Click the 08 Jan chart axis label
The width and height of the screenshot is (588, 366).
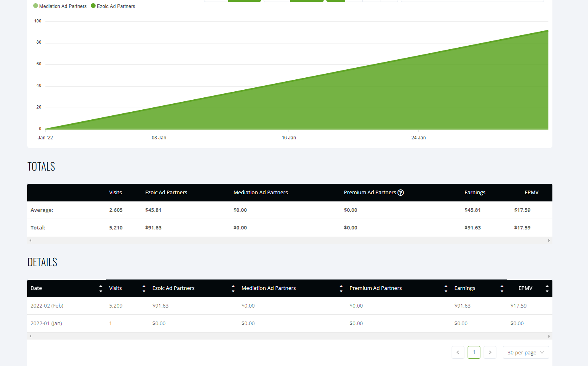[x=159, y=138]
